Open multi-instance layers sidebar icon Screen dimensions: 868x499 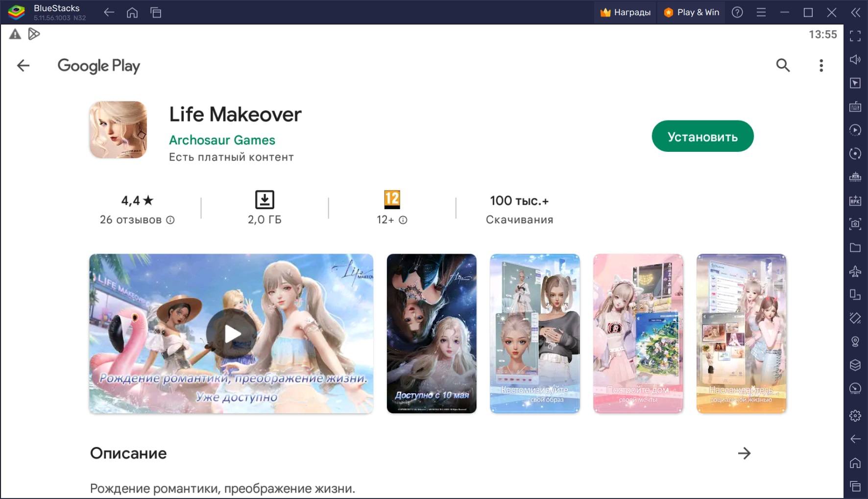[x=855, y=365]
